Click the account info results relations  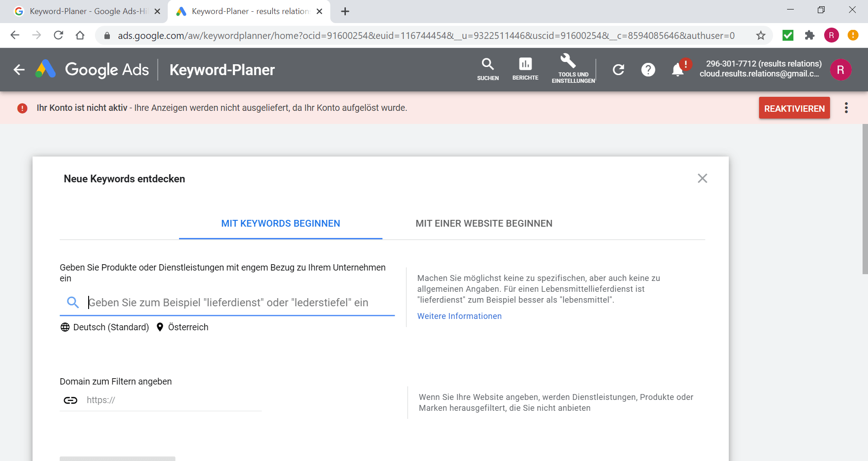click(760, 69)
